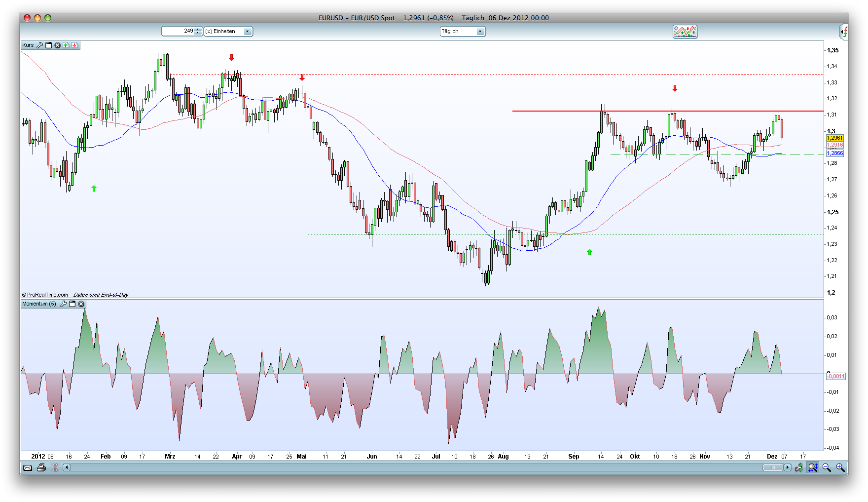The image size is (868, 502).
Task: Move Kurs panel down with red arrow
Action: 74,45
